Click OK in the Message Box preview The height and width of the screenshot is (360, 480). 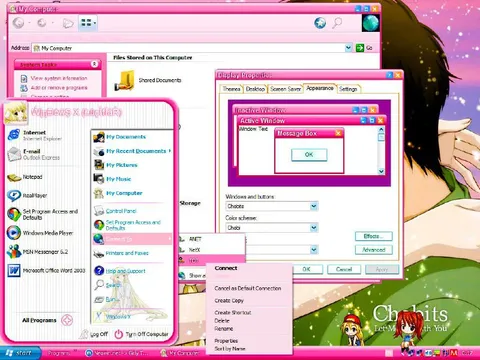[x=309, y=155]
